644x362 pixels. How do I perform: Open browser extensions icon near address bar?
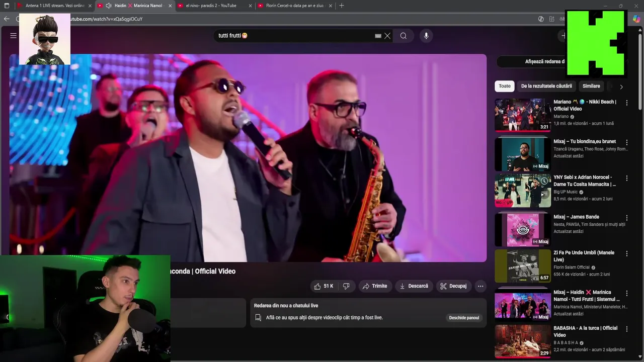pyautogui.click(x=551, y=19)
